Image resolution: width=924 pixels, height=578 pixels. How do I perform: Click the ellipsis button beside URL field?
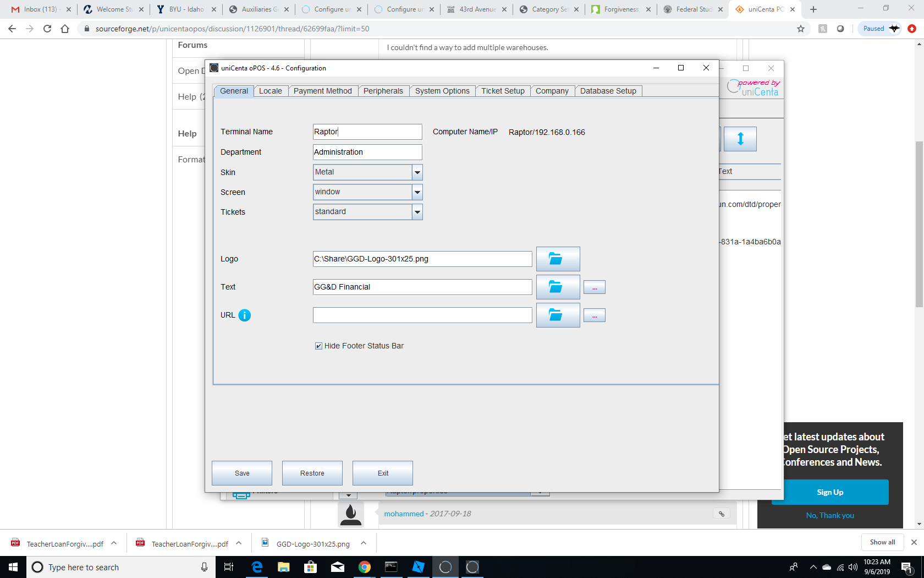594,315
